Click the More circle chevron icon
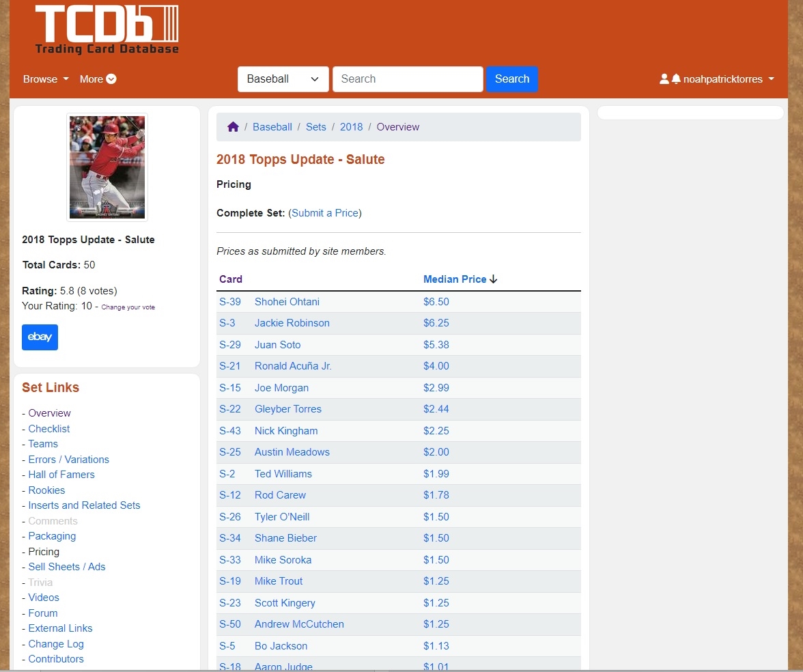803x672 pixels. pos(111,79)
